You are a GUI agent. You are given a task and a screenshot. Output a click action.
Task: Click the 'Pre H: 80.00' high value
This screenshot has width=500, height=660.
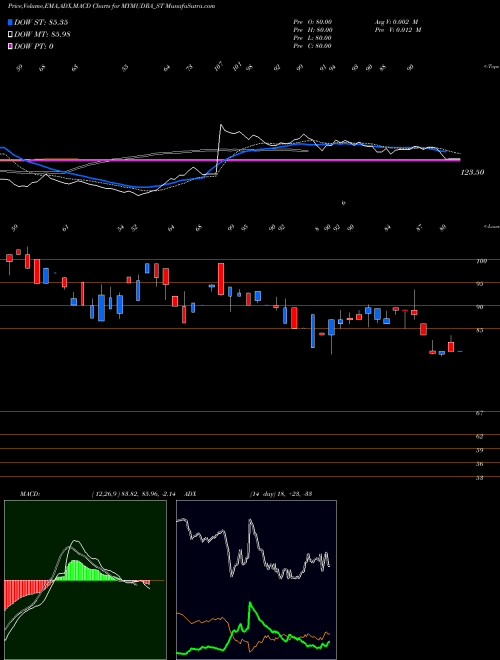click(313, 30)
